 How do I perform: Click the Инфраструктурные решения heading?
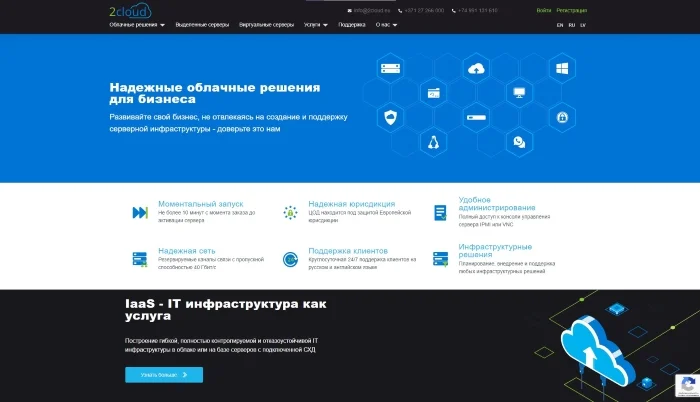(x=495, y=251)
